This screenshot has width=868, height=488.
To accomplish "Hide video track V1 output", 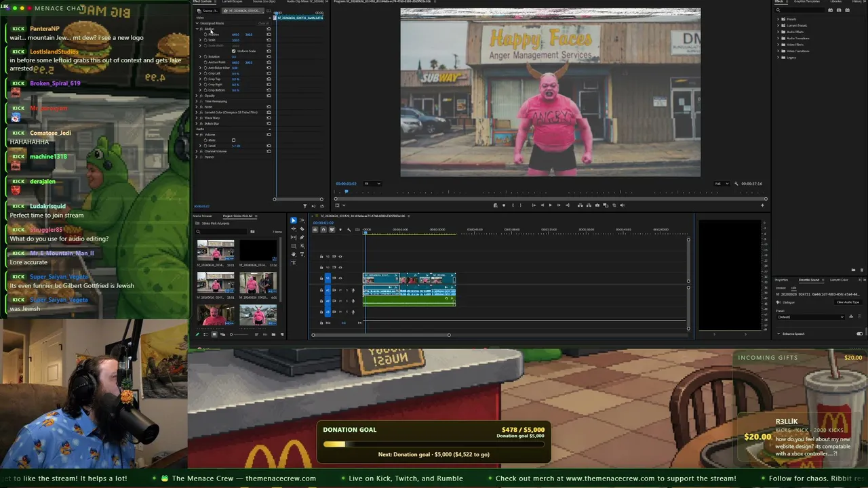I will pos(340,278).
